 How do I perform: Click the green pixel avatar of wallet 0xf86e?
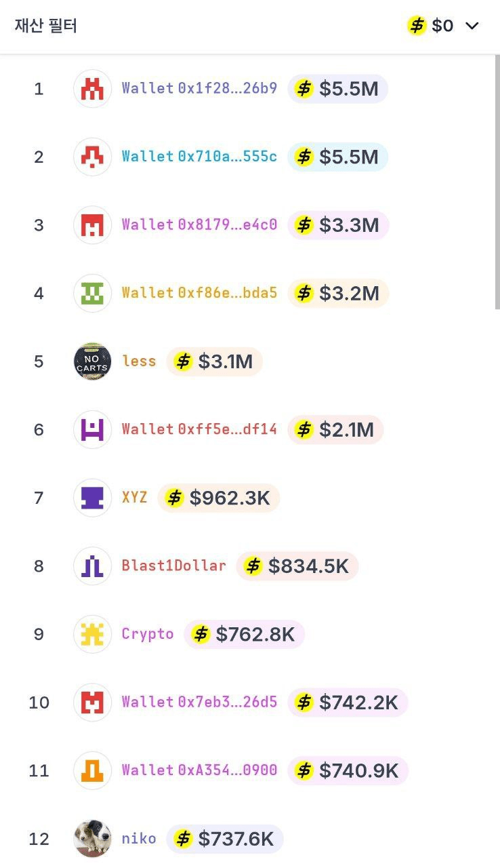[92, 293]
